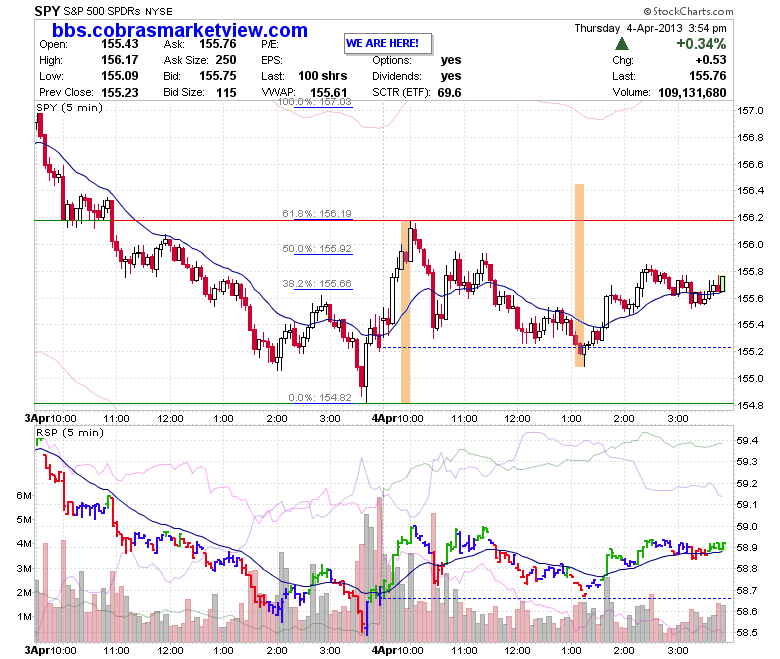Image resolution: width=780 pixels, height=659 pixels.
Task: Click the 'WE ARE HERE!' label box
Action: (x=388, y=44)
